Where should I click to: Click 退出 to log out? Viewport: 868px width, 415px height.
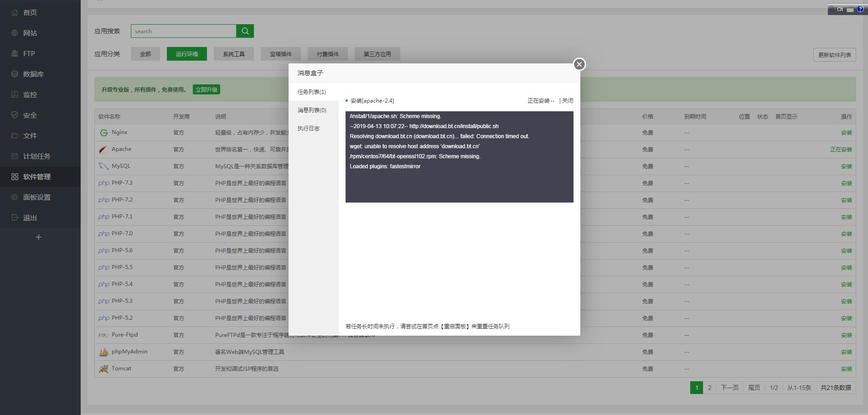coord(30,218)
